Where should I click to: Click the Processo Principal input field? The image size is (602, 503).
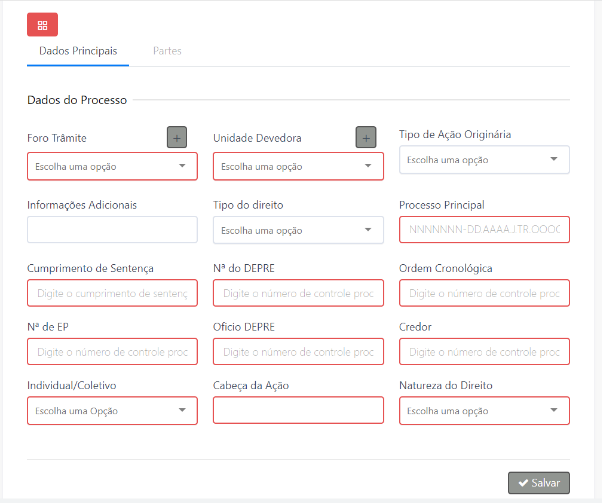(484, 230)
